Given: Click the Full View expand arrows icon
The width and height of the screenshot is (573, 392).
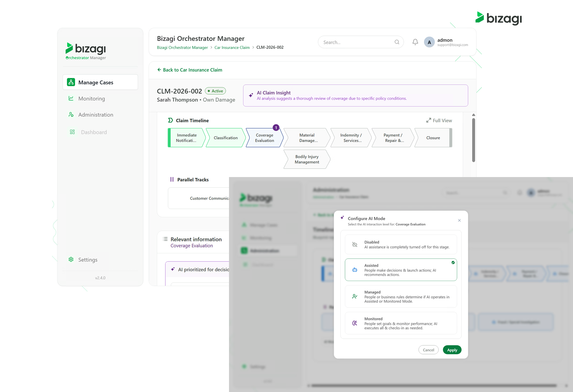Looking at the screenshot, I should (428, 120).
